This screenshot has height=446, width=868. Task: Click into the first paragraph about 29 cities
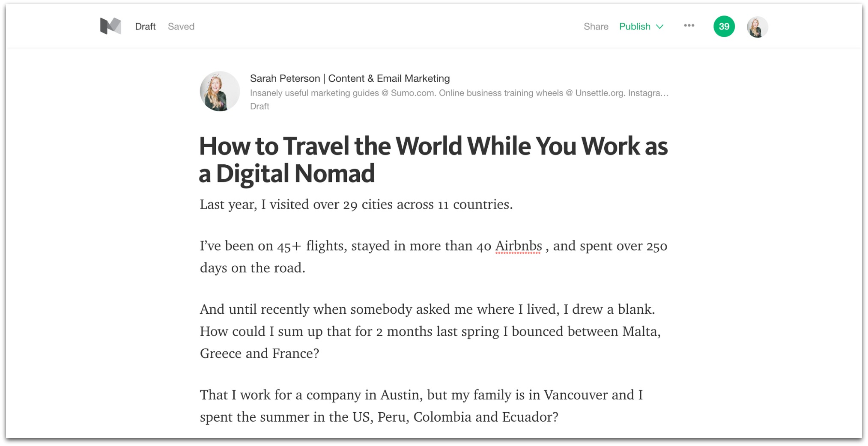coord(356,205)
